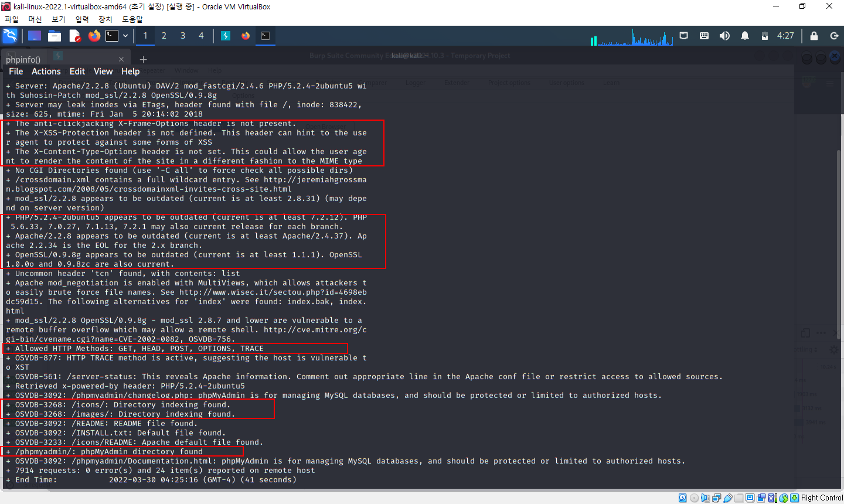Open VirtualBox 입력 menu

(x=82, y=19)
